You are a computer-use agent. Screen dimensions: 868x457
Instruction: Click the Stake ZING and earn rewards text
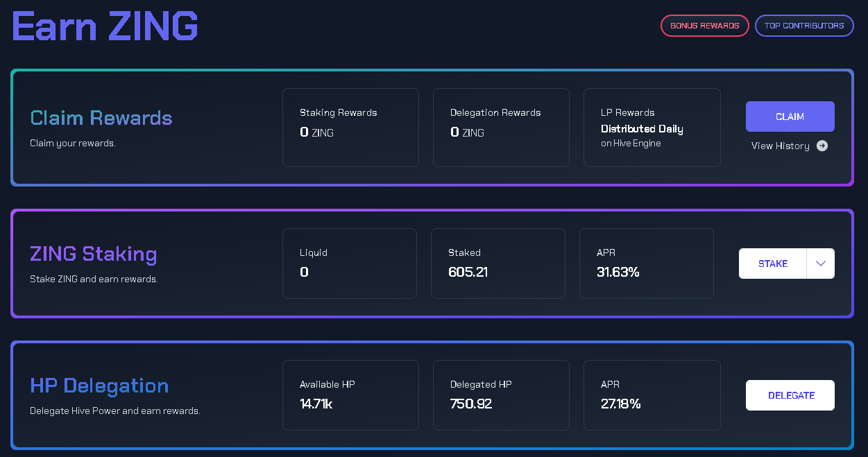[94, 279]
